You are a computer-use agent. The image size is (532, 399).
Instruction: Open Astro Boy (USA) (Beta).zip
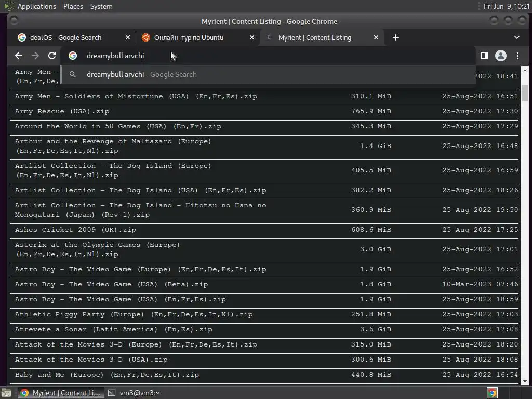[x=111, y=284]
